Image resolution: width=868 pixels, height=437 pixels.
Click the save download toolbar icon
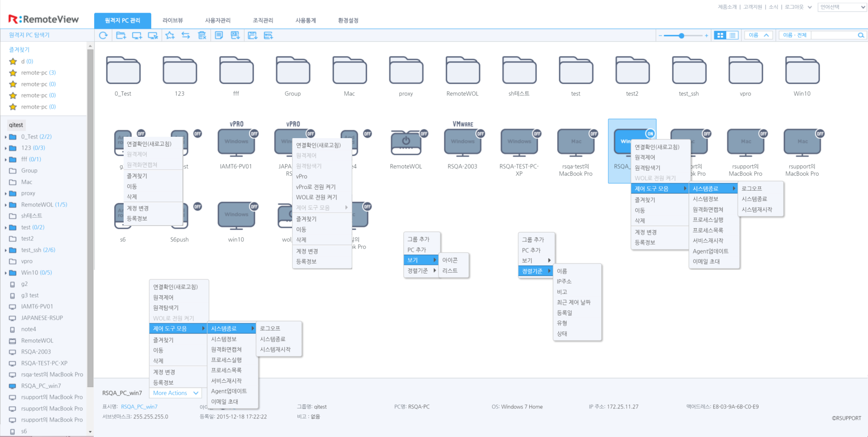[x=252, y=35]
